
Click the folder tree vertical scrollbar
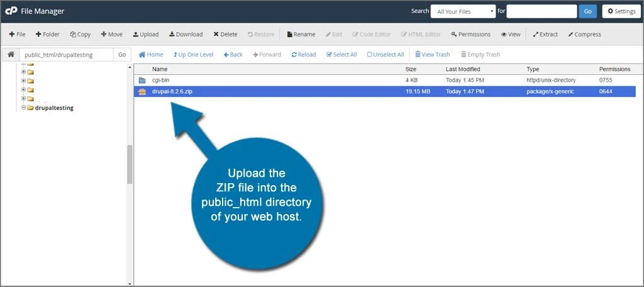(130, 164)
